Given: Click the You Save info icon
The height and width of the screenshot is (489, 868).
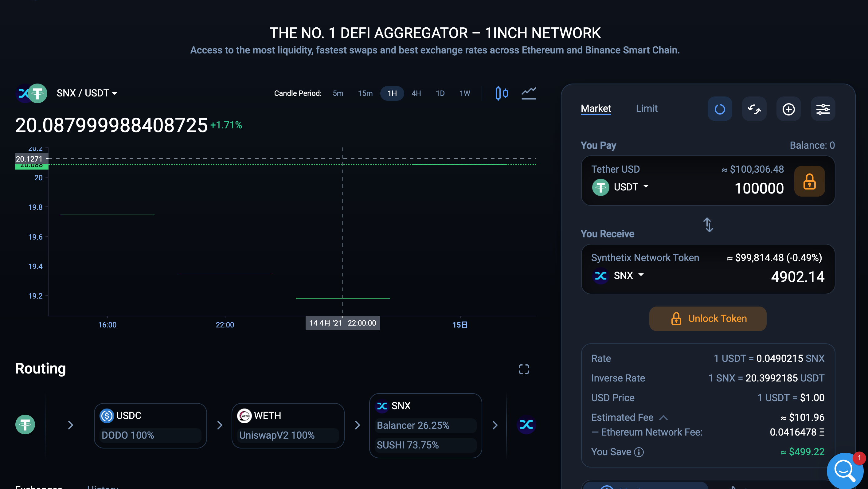Looking at the screenshot, I should tap(639, 452).
